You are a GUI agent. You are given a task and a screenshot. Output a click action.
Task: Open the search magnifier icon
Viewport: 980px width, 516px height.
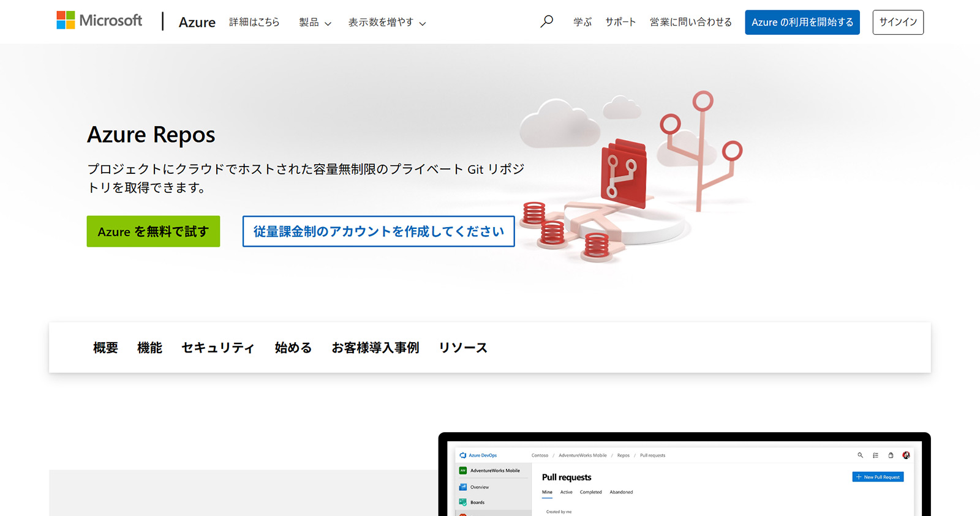(x=546, y=22)
